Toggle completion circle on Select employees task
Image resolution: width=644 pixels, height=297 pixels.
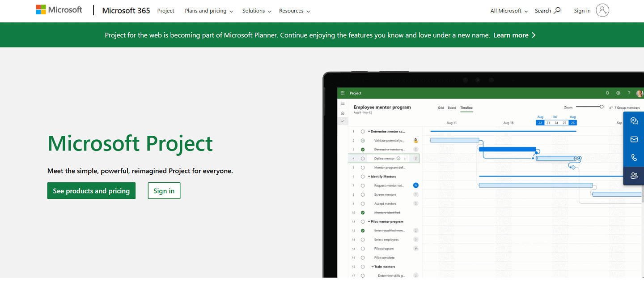(x=363, y=239)
